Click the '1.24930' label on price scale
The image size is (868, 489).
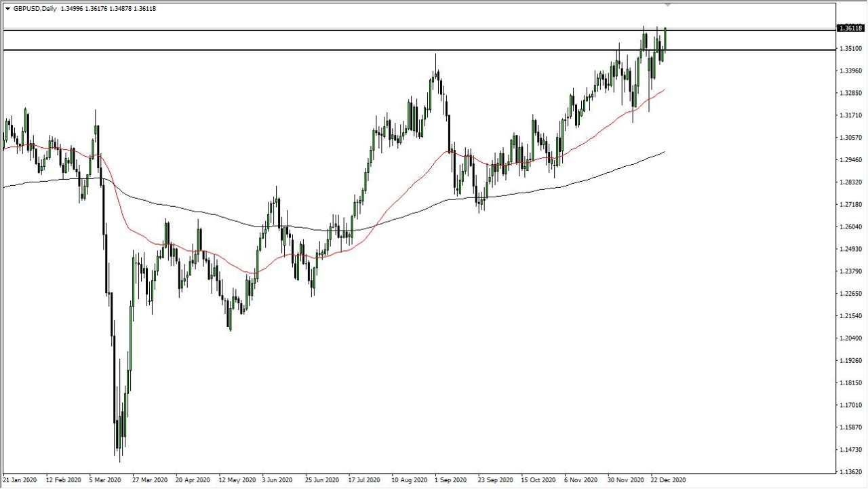pyautogui.click(x=851, y=250)
